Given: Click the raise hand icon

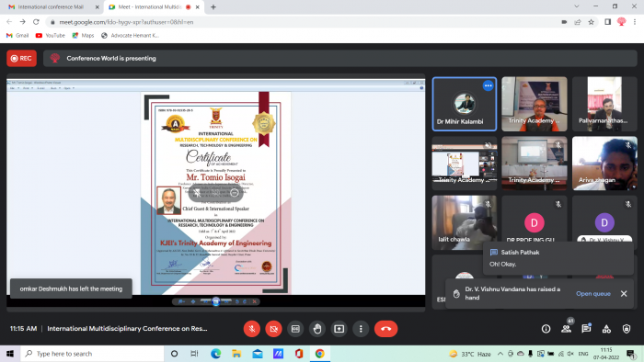Looking at the screenshot, I should tap(317, 329).
